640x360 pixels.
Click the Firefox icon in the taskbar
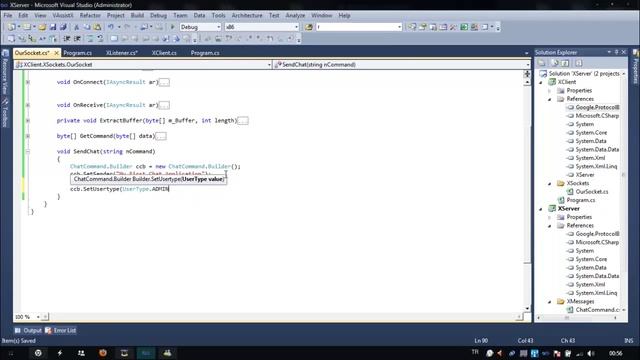click(x=103, y=353)
